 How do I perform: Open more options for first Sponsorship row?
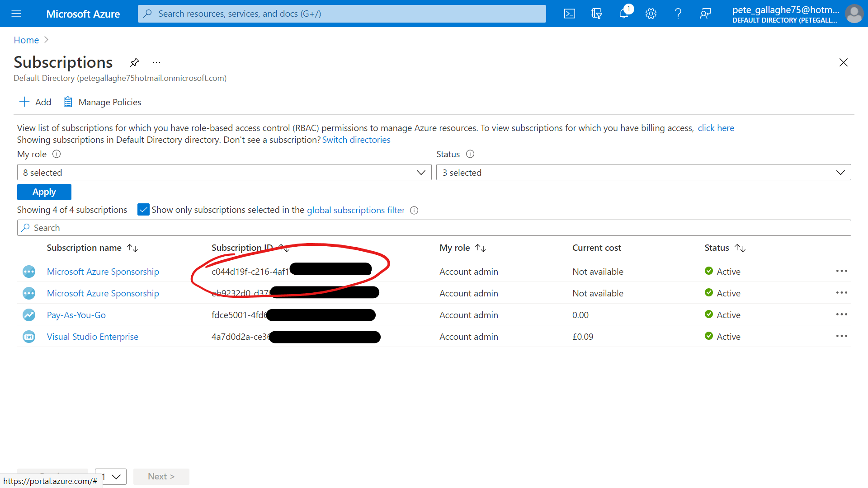coord(842,271)
